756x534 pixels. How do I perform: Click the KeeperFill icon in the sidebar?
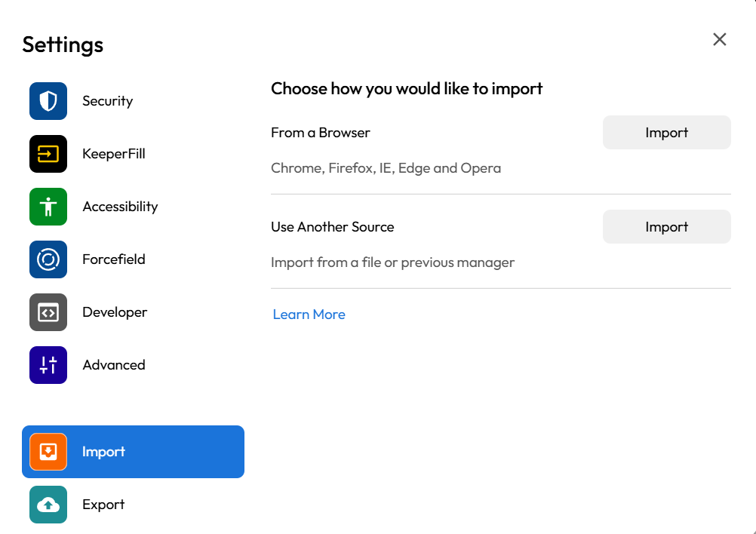(48, 153)
